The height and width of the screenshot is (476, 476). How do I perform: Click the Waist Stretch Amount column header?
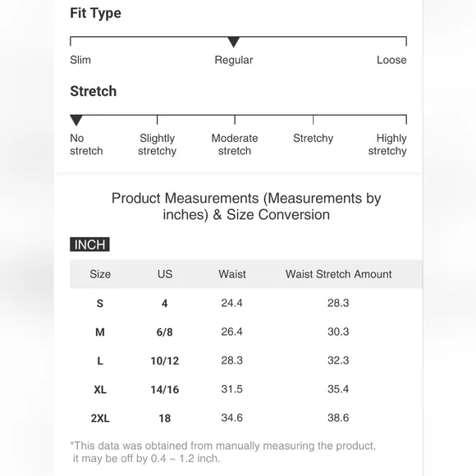tap(338, 274)
